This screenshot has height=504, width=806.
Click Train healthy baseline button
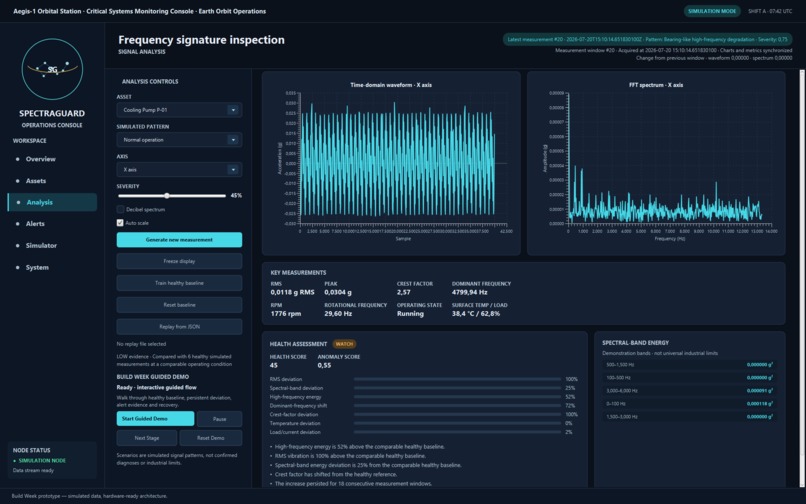179,283
